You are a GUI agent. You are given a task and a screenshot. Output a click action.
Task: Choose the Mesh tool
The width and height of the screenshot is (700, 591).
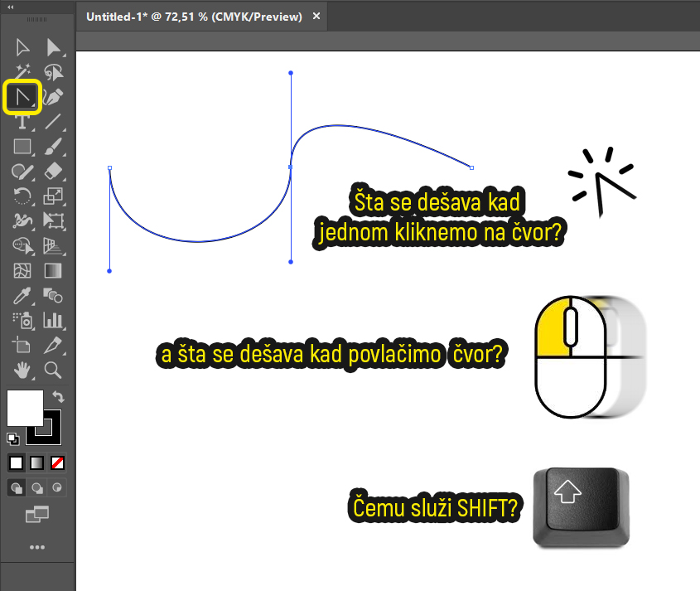(x=22, y=271)
